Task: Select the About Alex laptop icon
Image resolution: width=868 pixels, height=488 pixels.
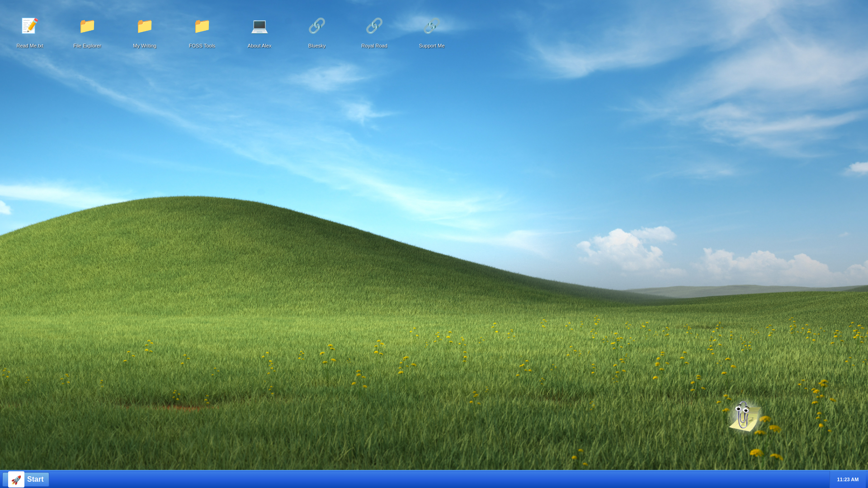Action: click(x=259, y=26)
